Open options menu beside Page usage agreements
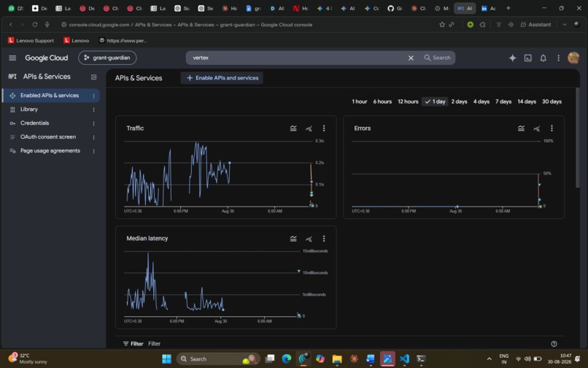Image resolution: width=588 pixels, height=368 pixels. click(94, 151)
